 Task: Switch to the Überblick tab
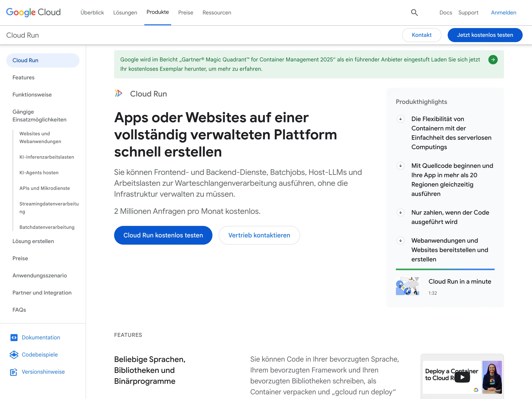point(92,12)
